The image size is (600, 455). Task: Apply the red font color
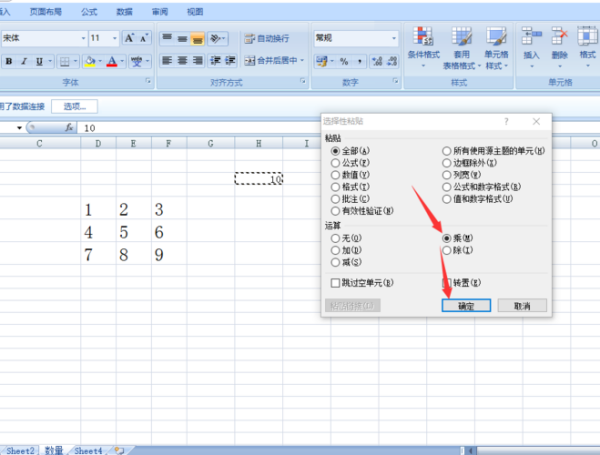tap(112, 61)
